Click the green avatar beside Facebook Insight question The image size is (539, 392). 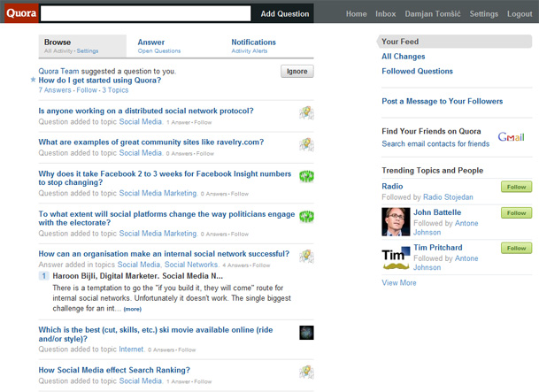306,176
